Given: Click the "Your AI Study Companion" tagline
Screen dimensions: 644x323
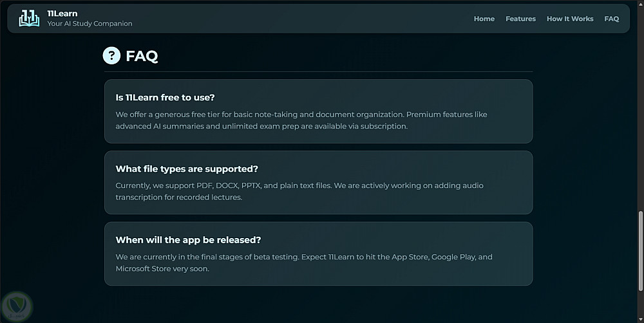Looking at the screenshot, I should 90,24.
